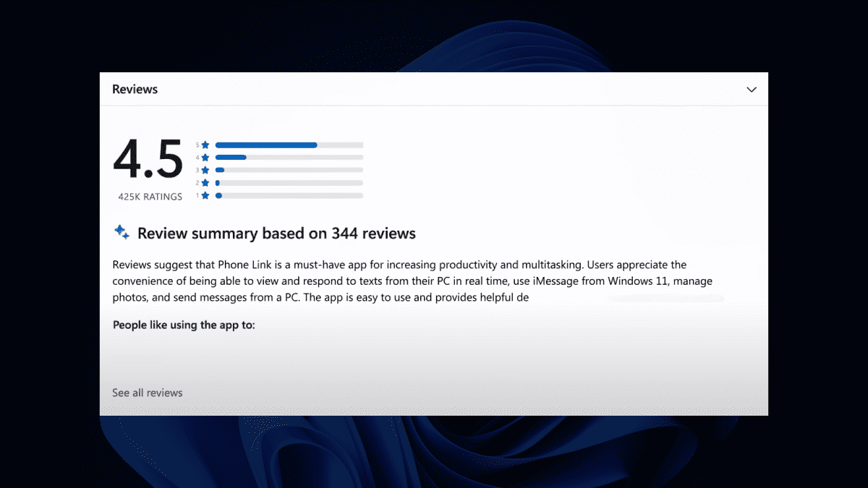Click the star icon in the 4-star row

click(x=205, y=157)
